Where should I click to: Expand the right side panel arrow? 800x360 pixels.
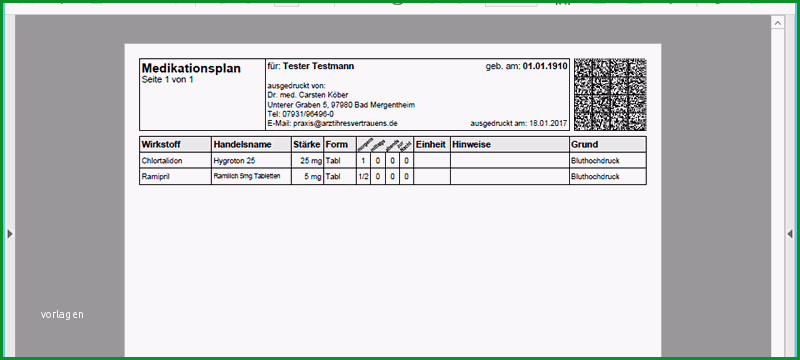point(790,234)
